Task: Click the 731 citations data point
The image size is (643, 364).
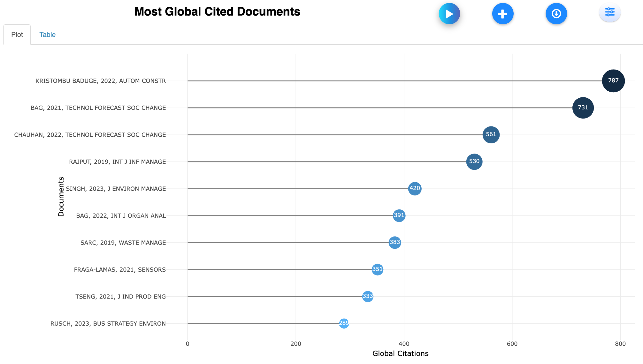Action: coord(583,108)
